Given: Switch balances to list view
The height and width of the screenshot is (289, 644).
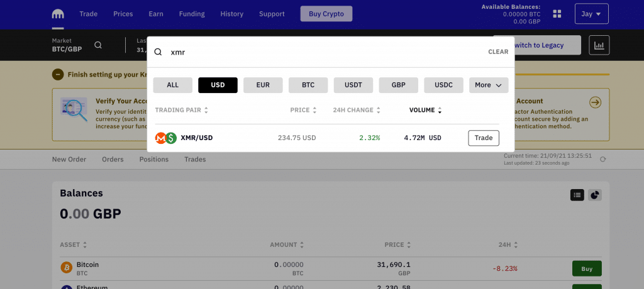Looking at the screenshot, I should point(577,195).
